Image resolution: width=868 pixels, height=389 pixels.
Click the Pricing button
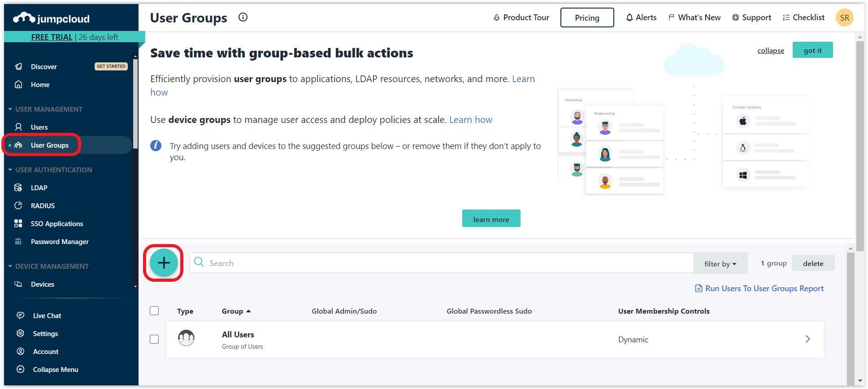[587, 17]
